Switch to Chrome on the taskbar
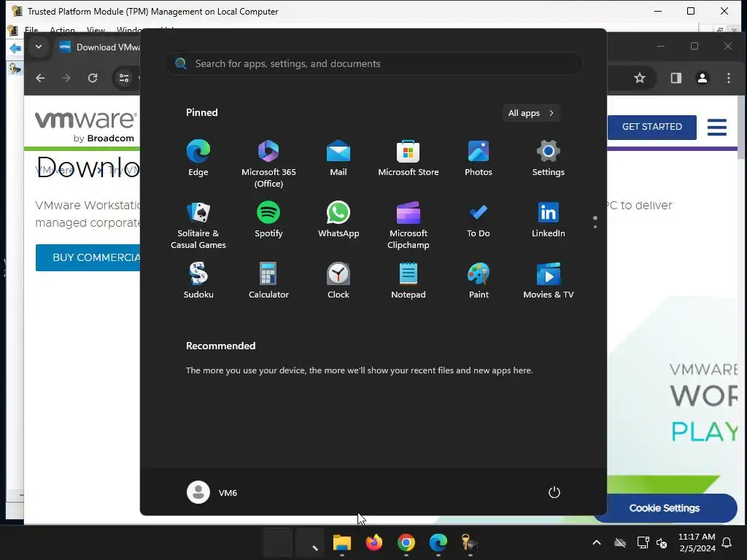 coord(406,542)
